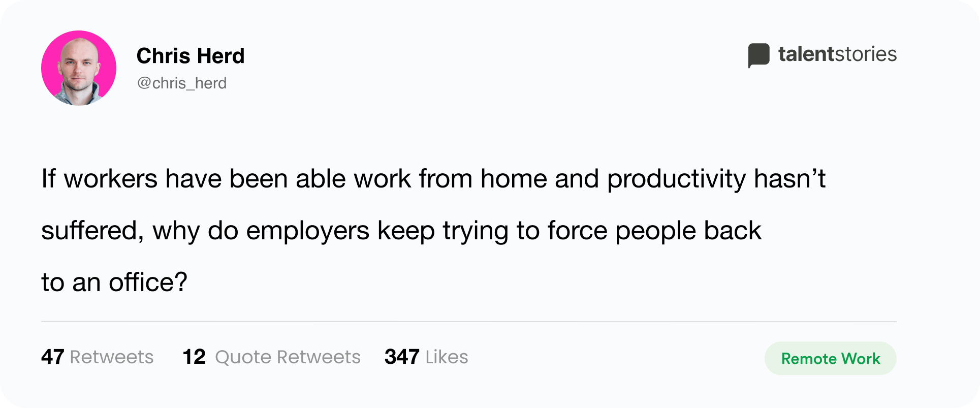The image size is (980, 408).
Task: Click the tweet's first line about workers
Action: click(433, 179)
